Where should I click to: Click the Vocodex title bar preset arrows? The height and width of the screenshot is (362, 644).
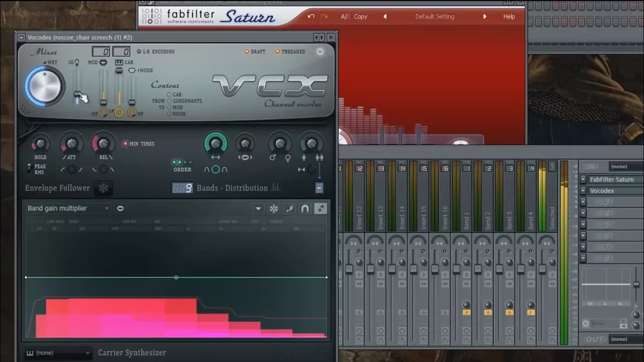tap(319, 37)
